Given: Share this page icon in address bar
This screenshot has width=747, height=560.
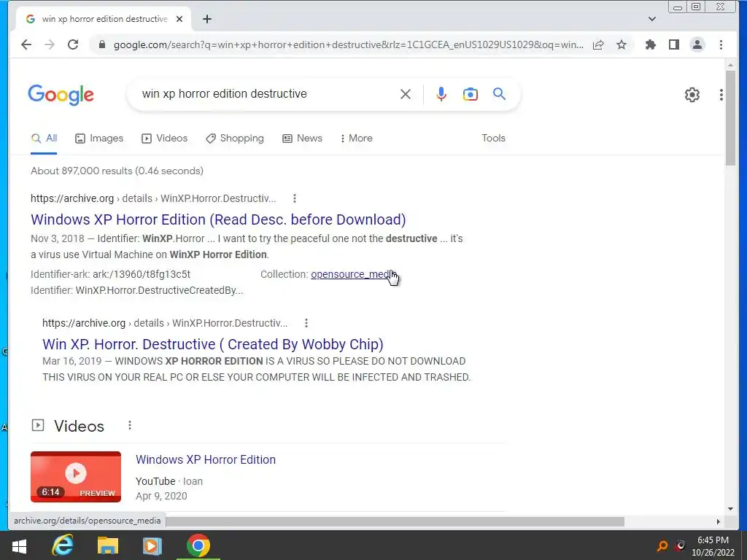Looking at the screenshot, I should click(x=598, y=44).
